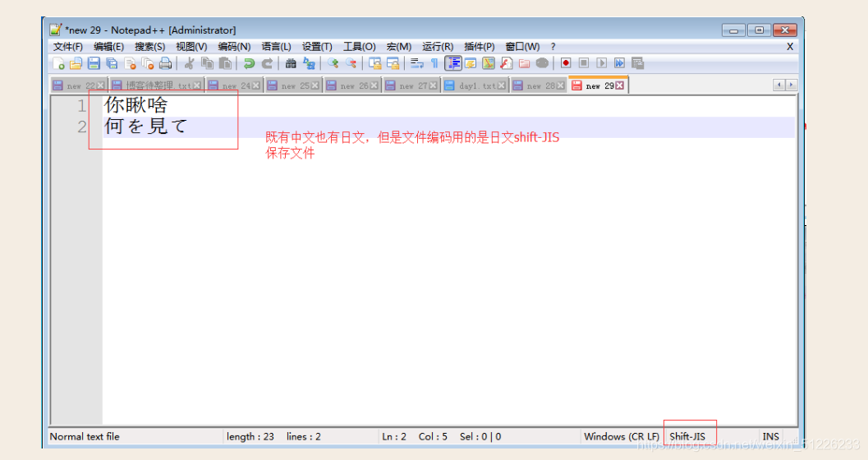The image size is (868, 460).
Task: Toggle synchronized vertical scrolling icon
Action: click(374, 63)
